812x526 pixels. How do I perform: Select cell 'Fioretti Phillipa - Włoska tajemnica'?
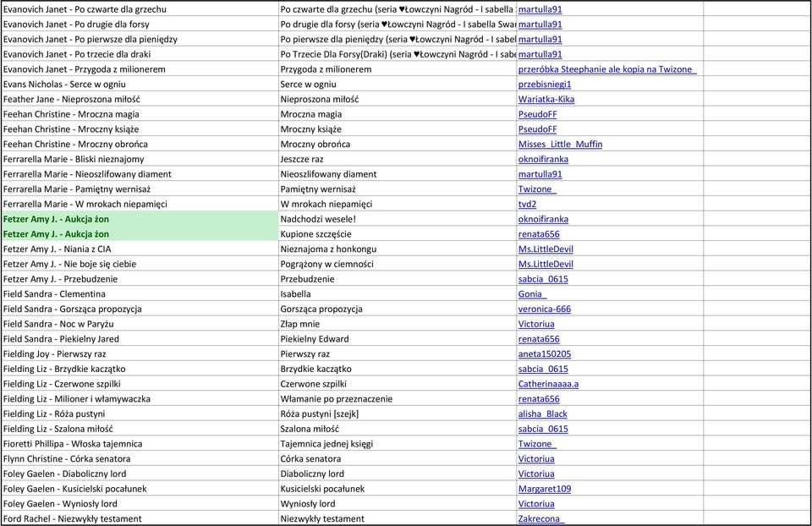pos(140,444)
